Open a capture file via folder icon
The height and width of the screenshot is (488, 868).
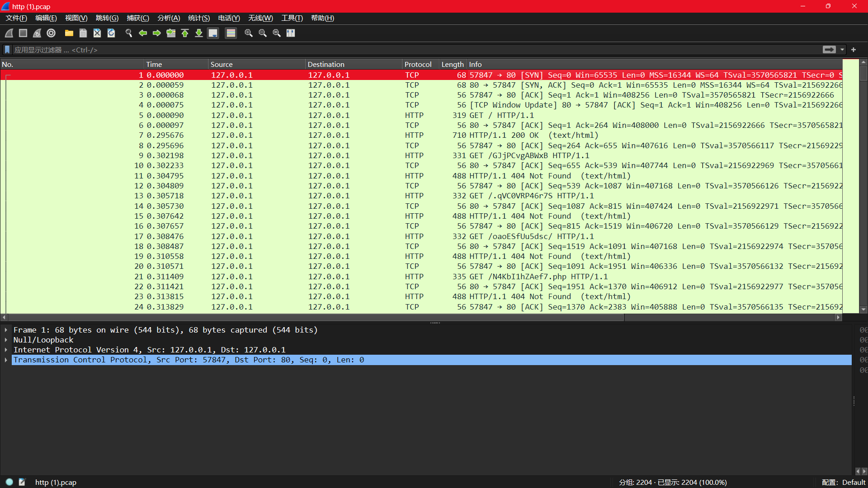(x=69, y=33)
